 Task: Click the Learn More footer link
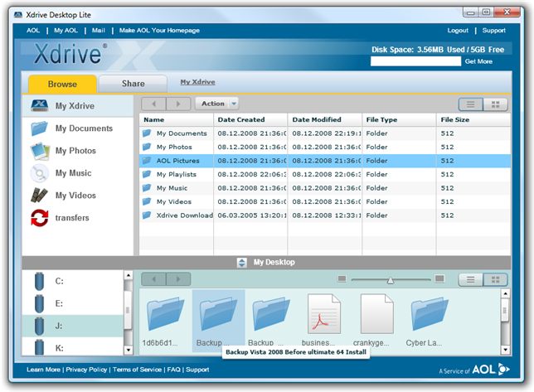(x=44, y=370)
